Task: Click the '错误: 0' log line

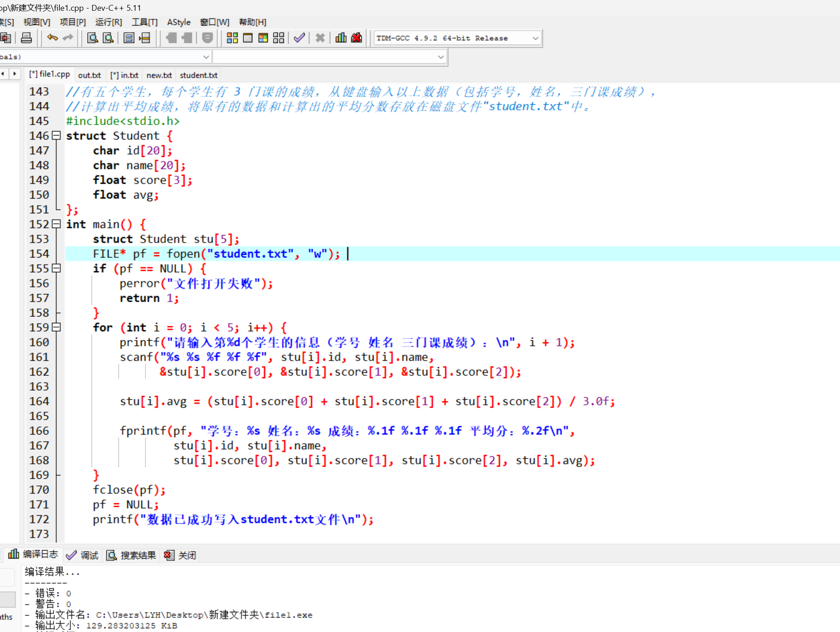Action: point(48,593)
